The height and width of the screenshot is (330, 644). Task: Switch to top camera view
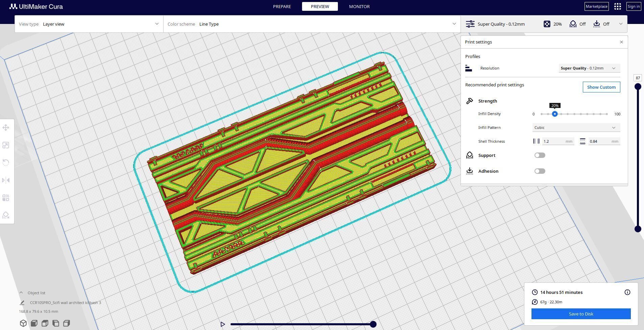[45, 323]
